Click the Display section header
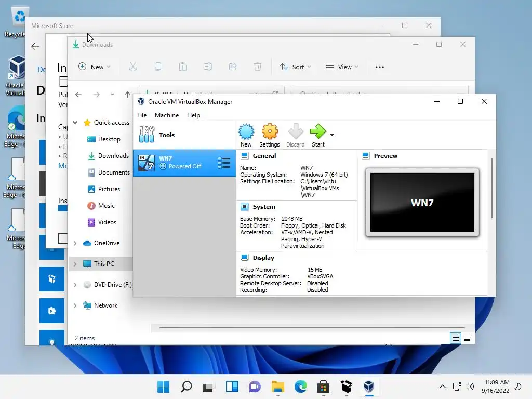The width and height of the screenshot is (532, 399). pos(263,258)
